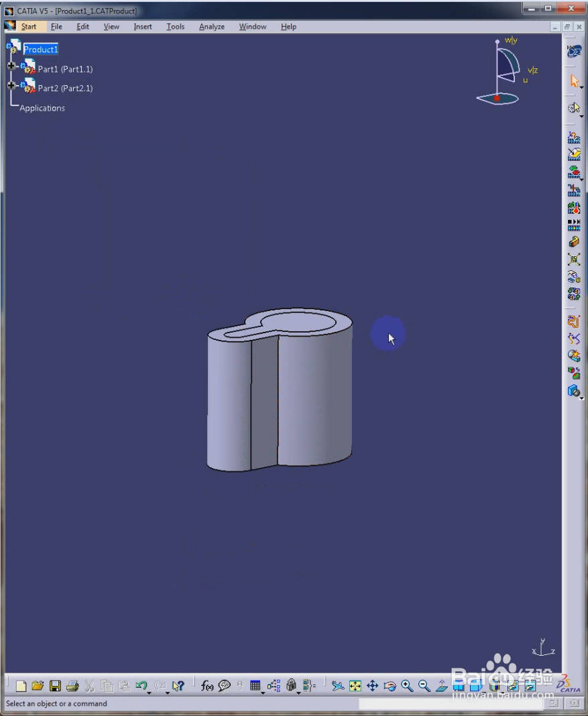Activate the Select arrow tool
The width and height of the screenshot is (588, 716).
coord(574,81)
